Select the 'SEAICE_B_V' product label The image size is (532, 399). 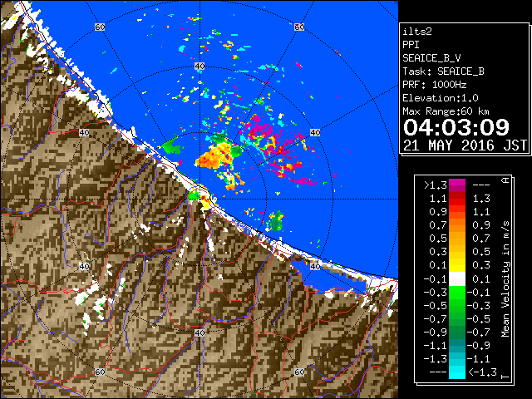pos(431,58)
